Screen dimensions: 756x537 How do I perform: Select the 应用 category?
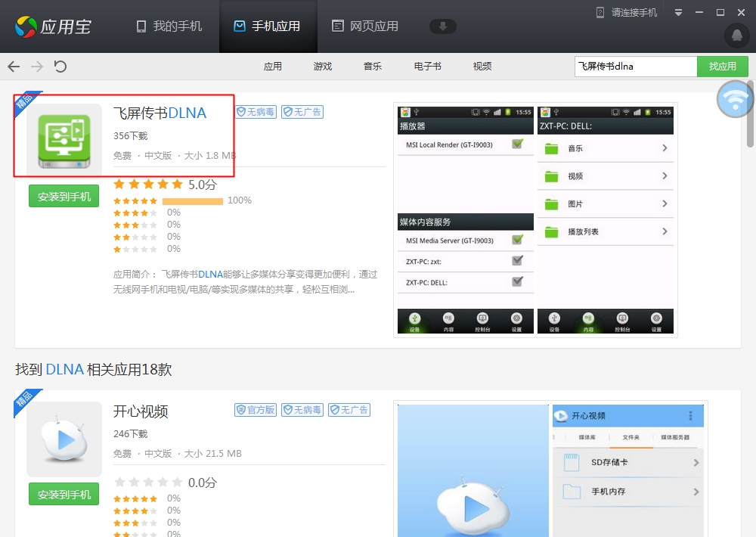(x=273, y=66)
